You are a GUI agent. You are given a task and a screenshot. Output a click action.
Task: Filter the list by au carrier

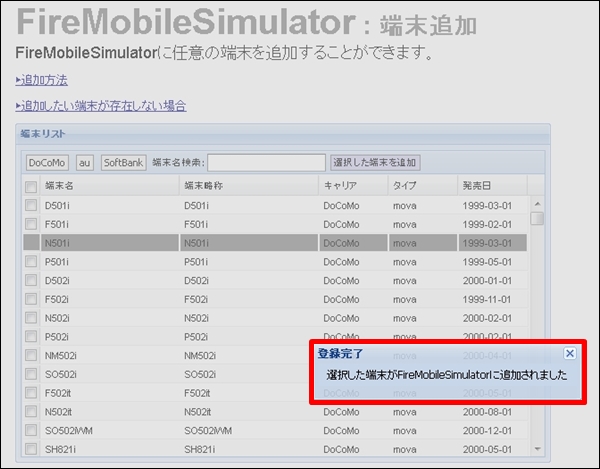(x=85, y=163)
